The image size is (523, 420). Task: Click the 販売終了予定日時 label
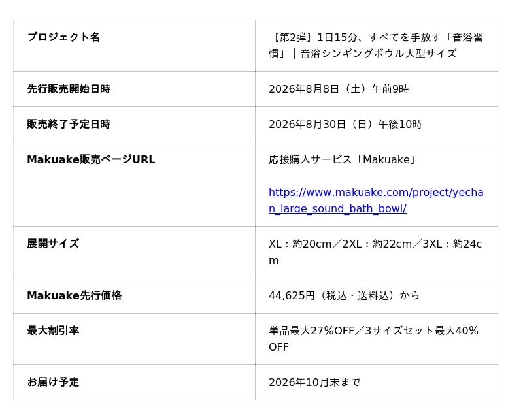69,124
